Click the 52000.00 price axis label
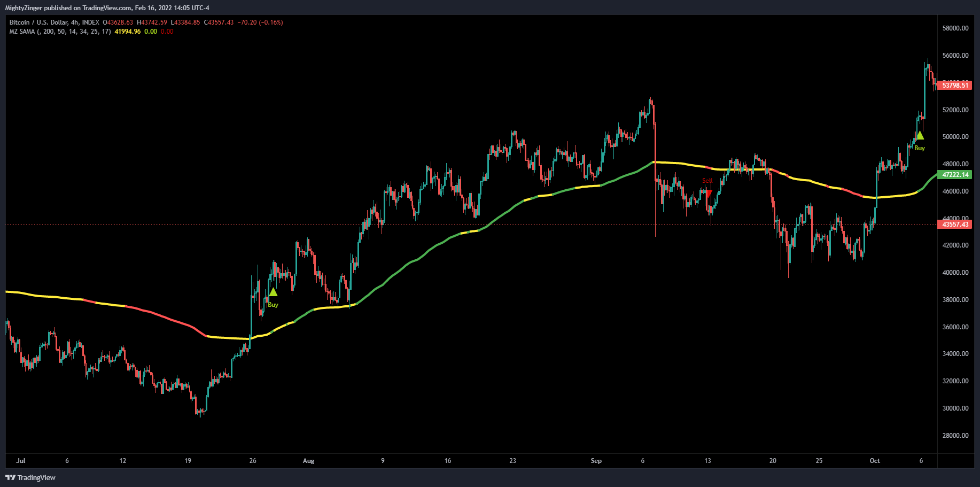This screenshot has width=980, height=487. coord(955,110)
